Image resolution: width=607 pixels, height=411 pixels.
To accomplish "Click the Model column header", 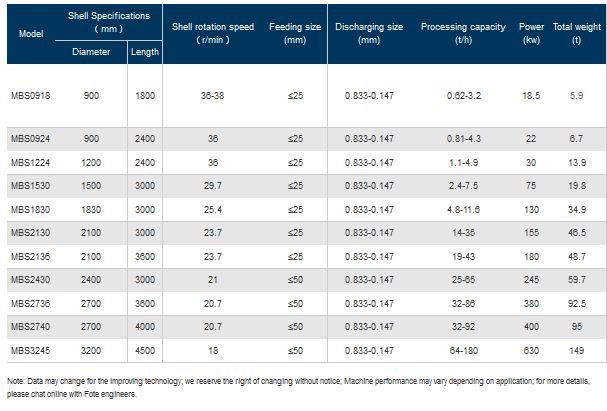I will [x=24, y=32].
